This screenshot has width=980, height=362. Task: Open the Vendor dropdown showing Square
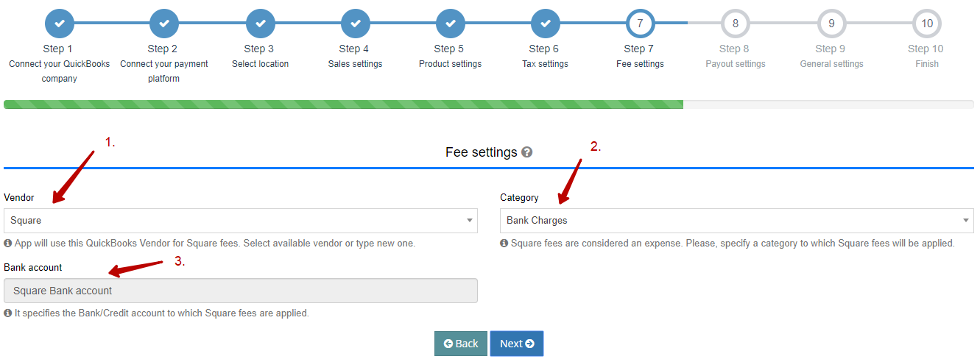[241, 221]
